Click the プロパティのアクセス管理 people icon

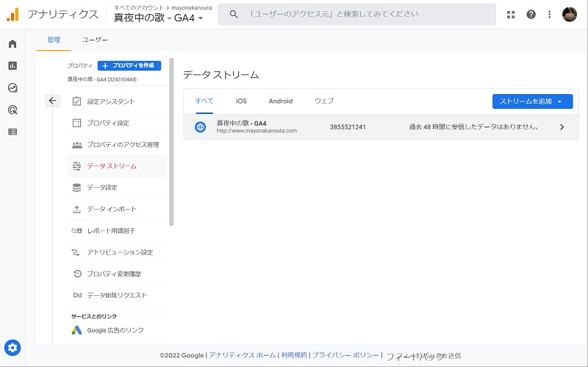[x=77, y=144]
